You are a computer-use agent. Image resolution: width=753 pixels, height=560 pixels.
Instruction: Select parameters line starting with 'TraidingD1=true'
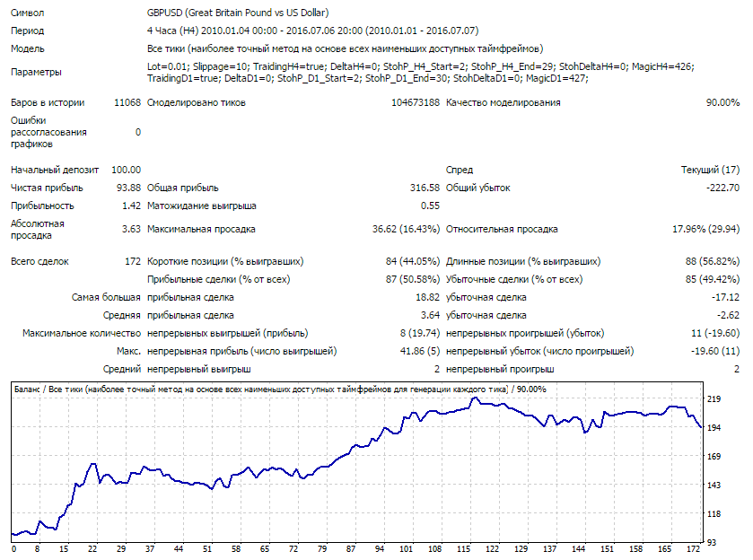pos(368,78)
